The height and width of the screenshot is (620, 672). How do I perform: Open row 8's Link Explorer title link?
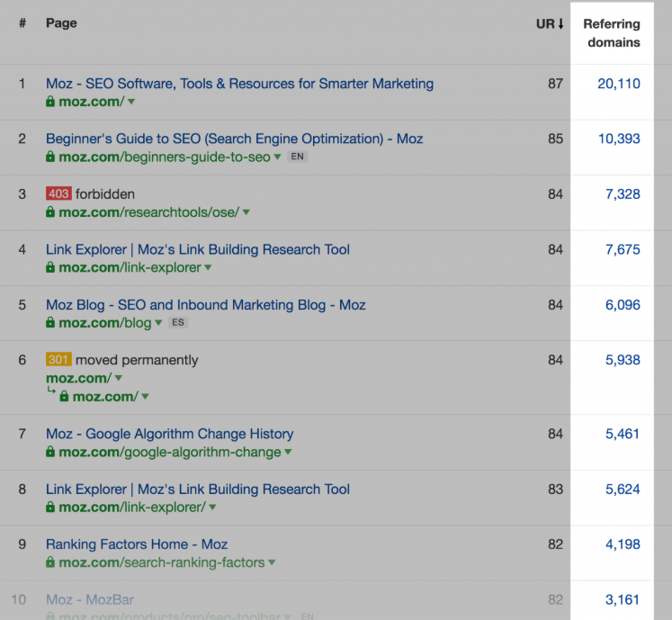198,489
